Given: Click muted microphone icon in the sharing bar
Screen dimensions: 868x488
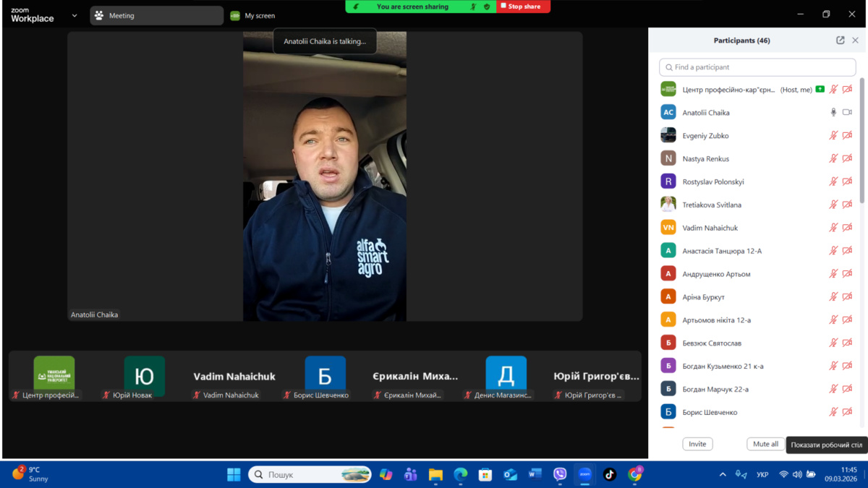Looking at the screenshot, I should click(x=473, y=7).
